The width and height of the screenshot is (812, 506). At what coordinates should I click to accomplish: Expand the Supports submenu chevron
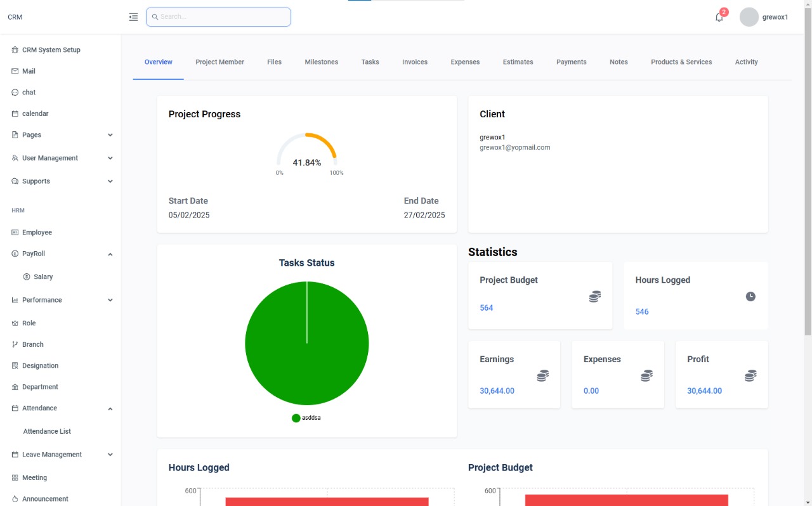point(110,181)
